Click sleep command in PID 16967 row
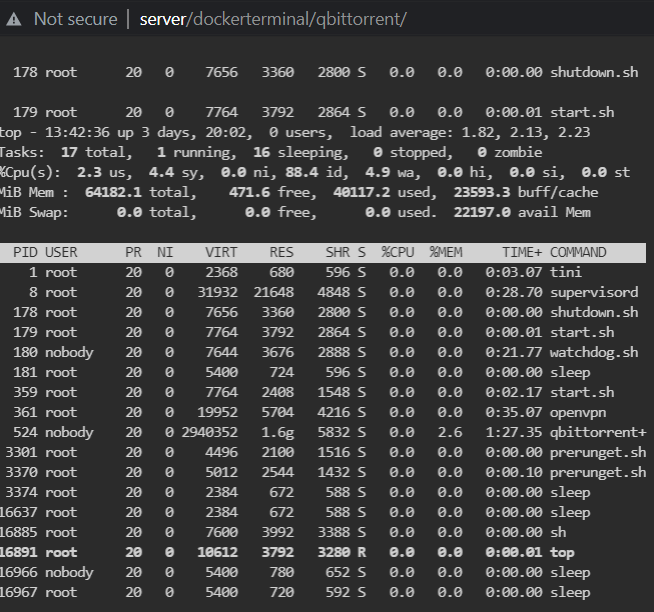 (570, 593)
